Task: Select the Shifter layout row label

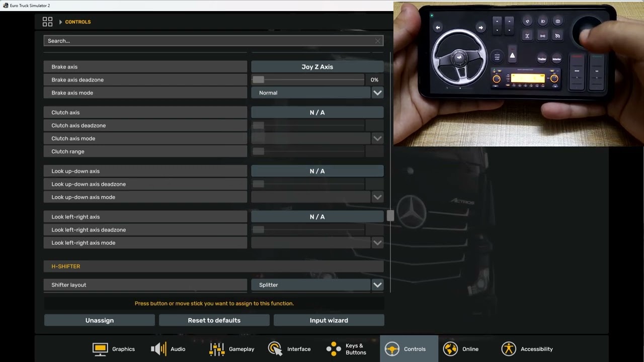Action: [x=145, y=285]
